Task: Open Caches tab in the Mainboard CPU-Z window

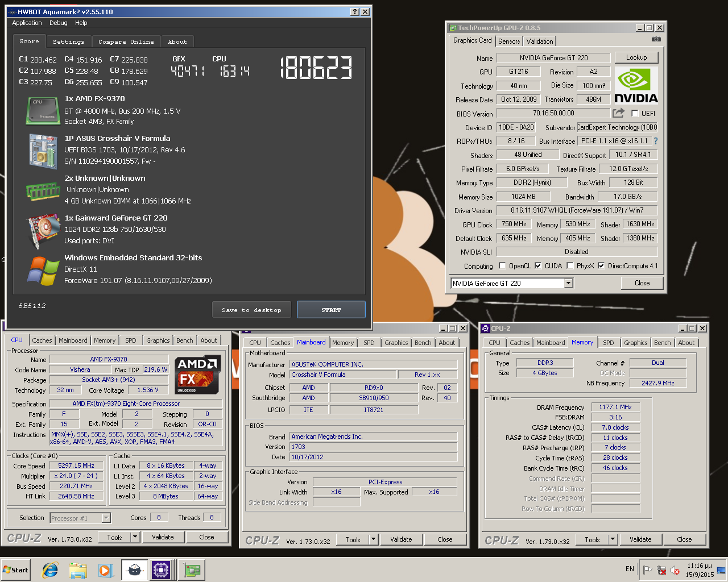Action: (280, 343)
